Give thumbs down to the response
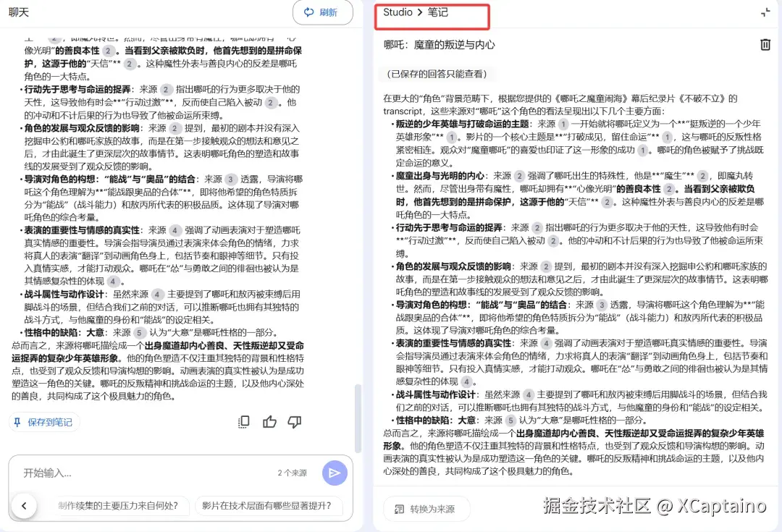782x532 pixels. click(295, 422)
